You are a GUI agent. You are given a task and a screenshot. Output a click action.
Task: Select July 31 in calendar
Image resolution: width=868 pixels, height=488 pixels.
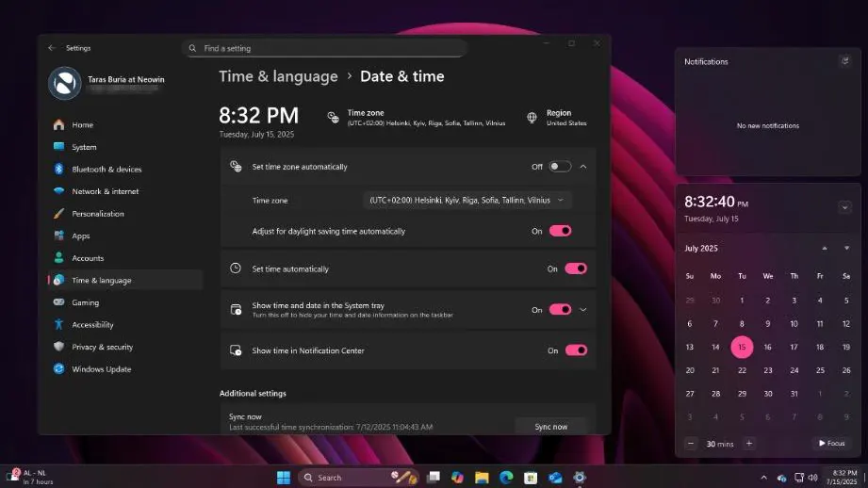pos(794,394)
